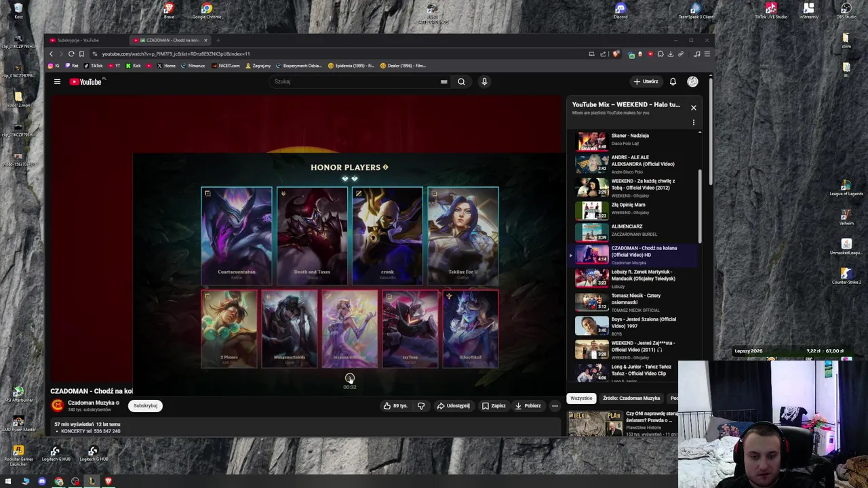Open the FACEIT.com bookmark

[226, 66]
